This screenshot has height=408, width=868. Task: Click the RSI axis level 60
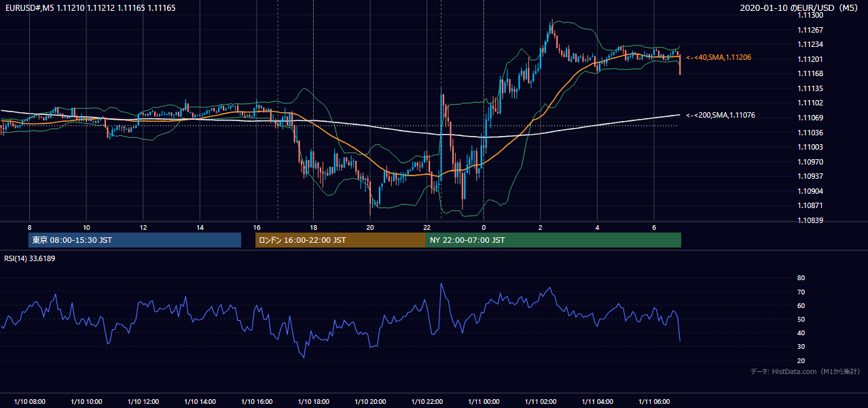801,306
